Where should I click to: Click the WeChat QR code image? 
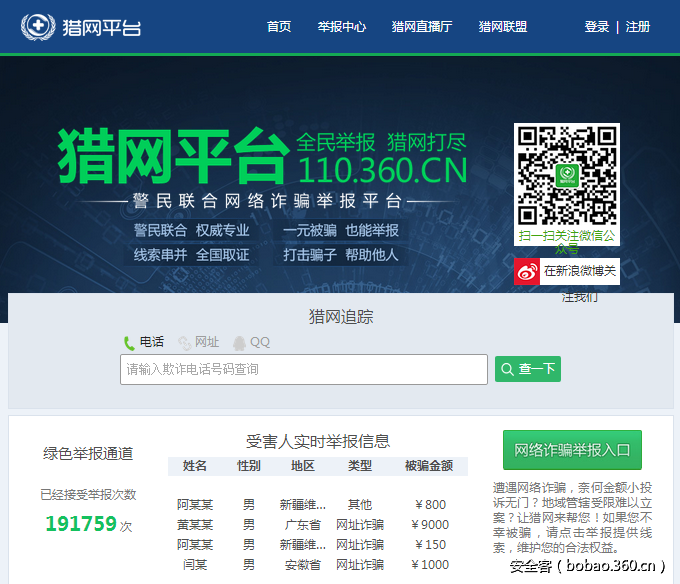567,176
